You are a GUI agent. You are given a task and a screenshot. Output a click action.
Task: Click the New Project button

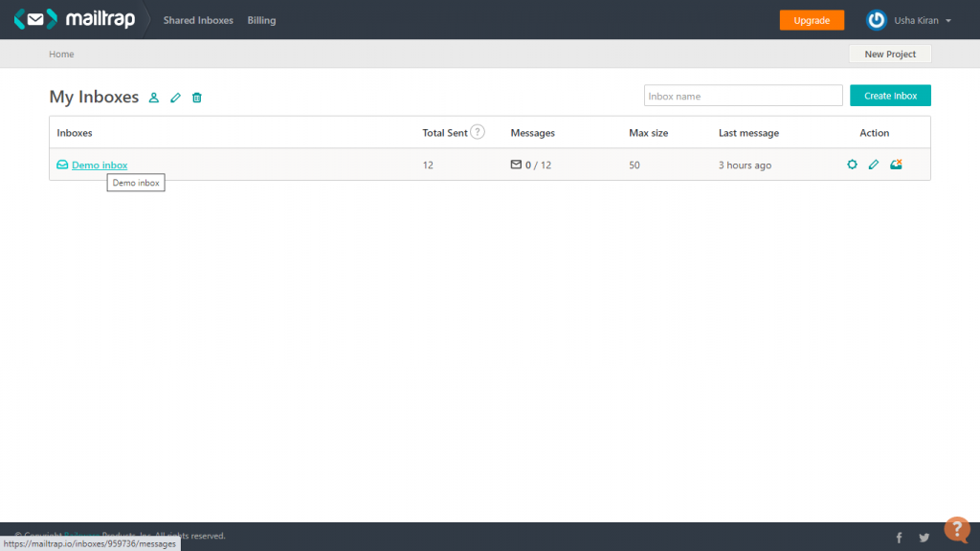[890, 55]
